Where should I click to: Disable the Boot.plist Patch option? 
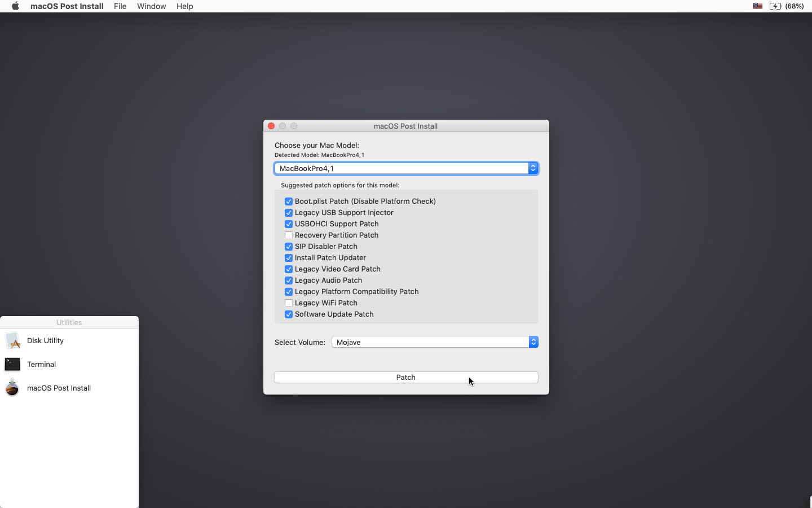[289, 202]
